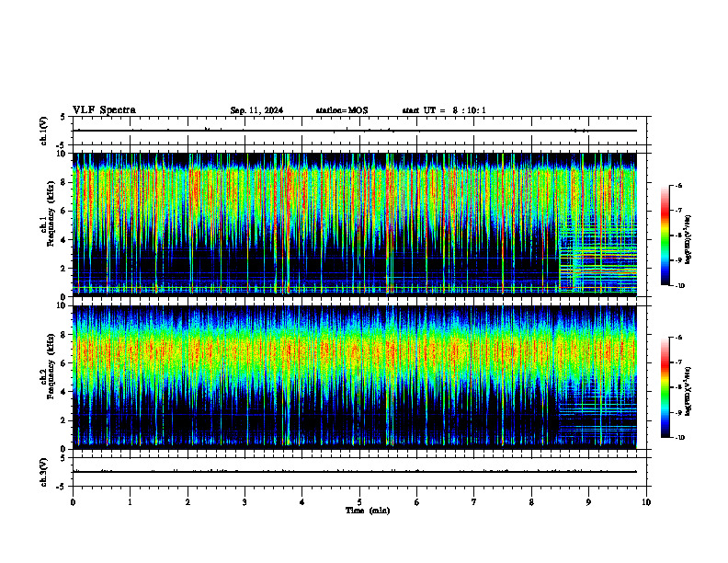Click the "-8" label on ch.2 color scale
Screen dimensions: 728x563
(678, 387)
